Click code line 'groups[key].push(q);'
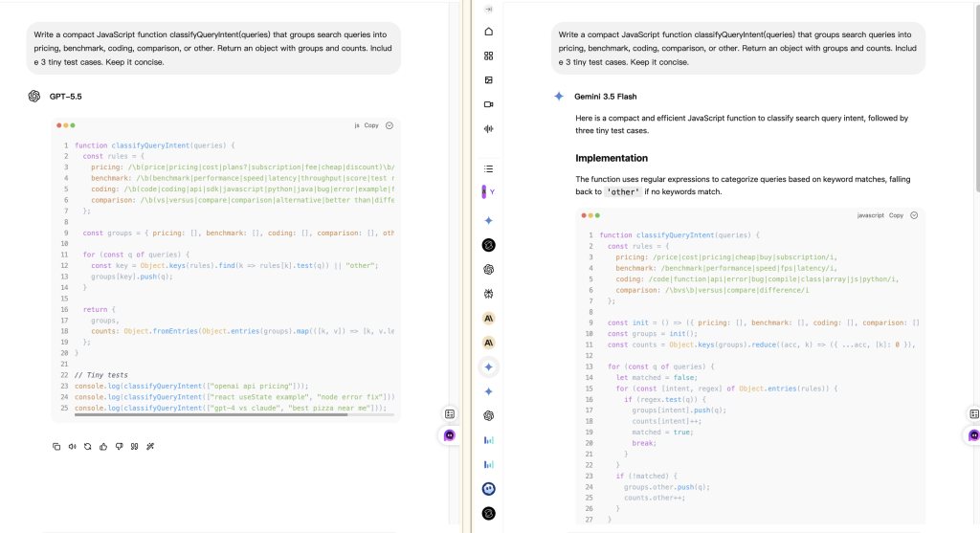Image resolution: width=980 pixels, height=533 pixels. click(x=131, y=277)
